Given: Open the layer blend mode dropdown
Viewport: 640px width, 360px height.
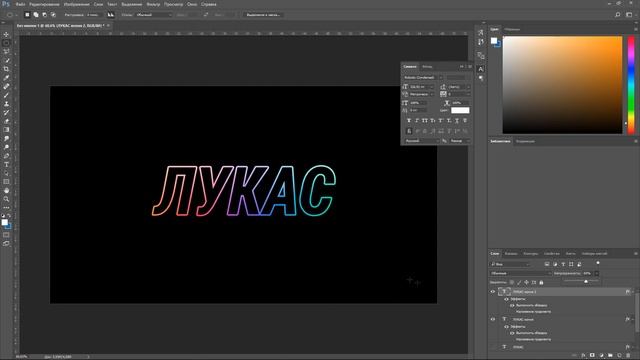Looking at the screenshot, I should [520, 273].
